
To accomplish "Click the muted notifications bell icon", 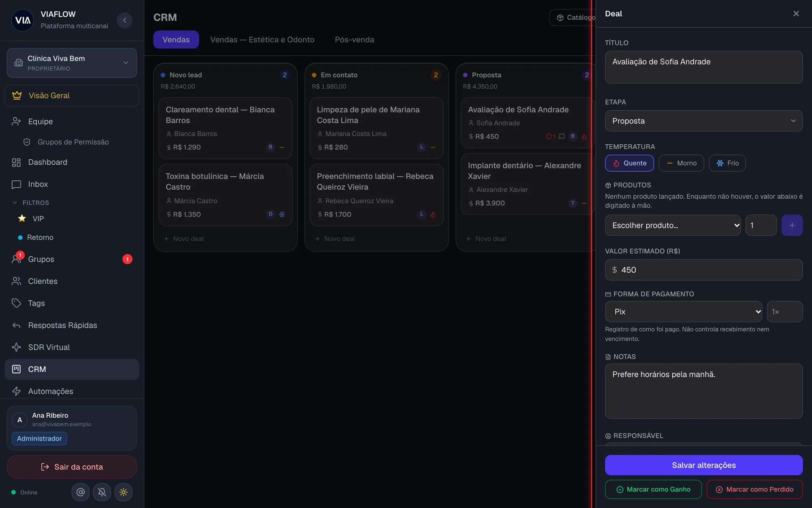I will coord(102,492).
